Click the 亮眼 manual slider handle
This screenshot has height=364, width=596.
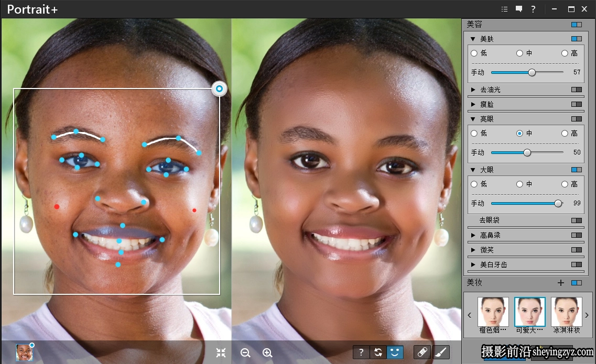(x=527, y=152)
